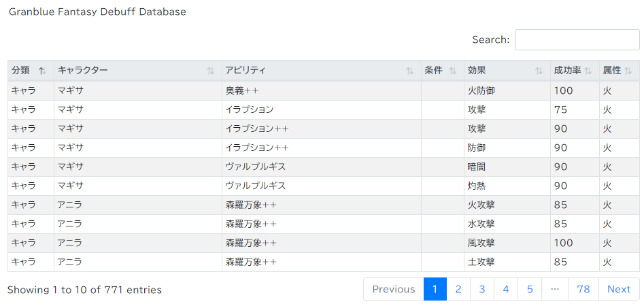Image resolution: width=644 pixels, height=306 pixels.
Task: Select the 風攻撃 effect cell
Action: click(507, 243)
